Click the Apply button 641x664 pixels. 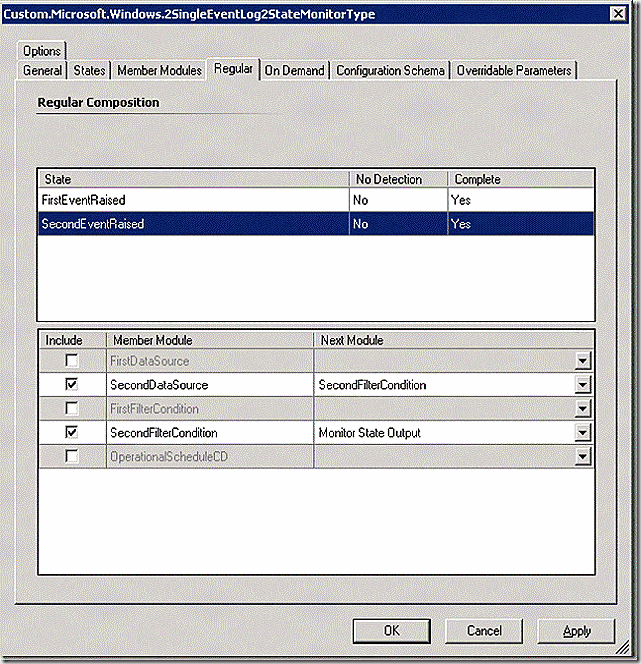(x=576, y=631)
